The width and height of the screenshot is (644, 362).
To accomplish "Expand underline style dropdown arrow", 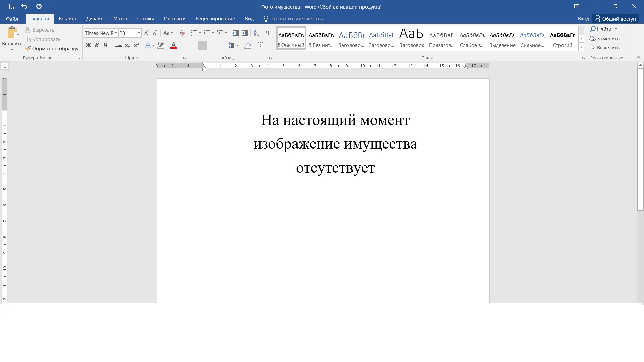I will (x=112, y=45).
